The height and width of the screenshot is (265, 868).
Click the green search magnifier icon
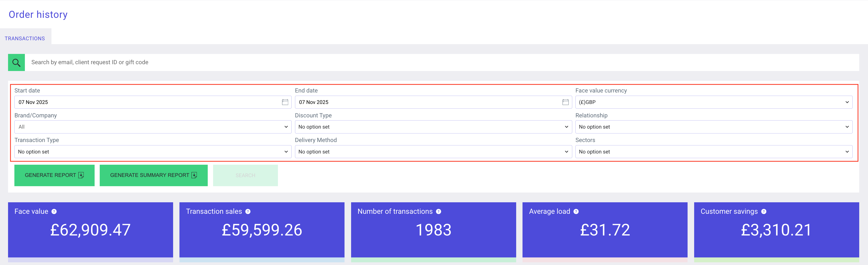point(16,62)
